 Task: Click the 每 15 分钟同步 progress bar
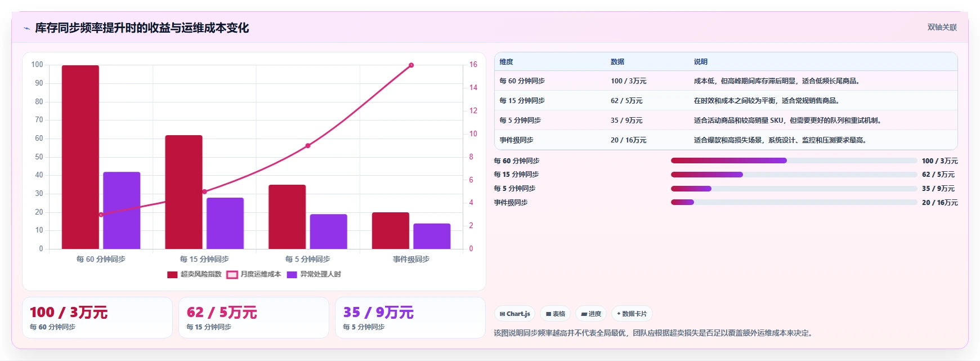[x=794, y=175]
